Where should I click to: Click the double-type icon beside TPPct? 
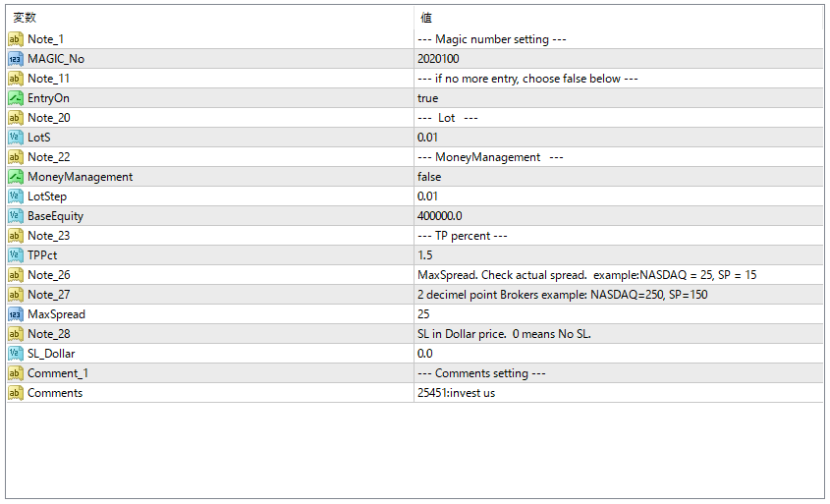[16, 255]
